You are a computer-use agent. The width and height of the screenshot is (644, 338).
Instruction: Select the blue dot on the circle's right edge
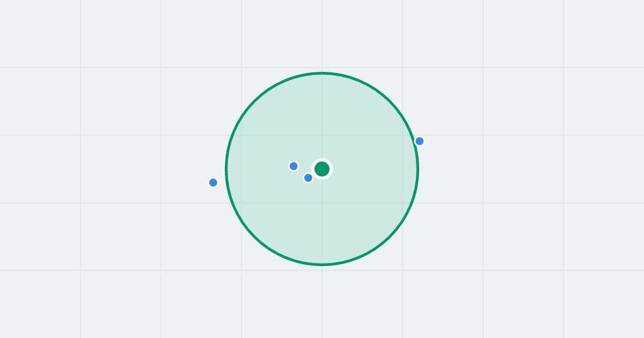tap(420, 141)
